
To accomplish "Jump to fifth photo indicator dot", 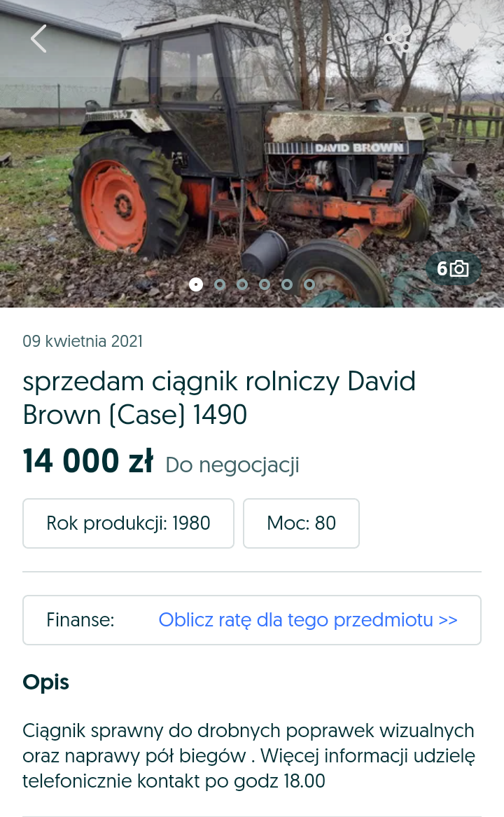I will (287, 284).
